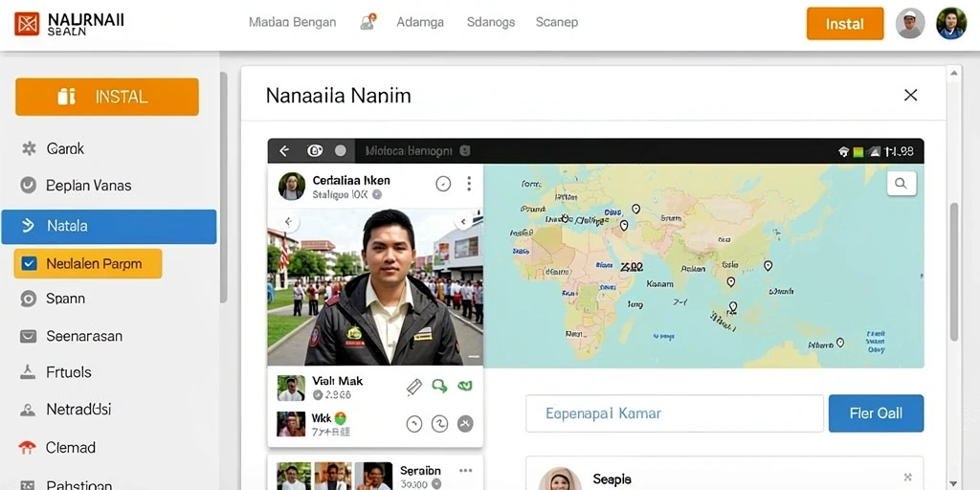Open the gray profile avatar in header
980x490 pixels.
click(x=910, y=24)
